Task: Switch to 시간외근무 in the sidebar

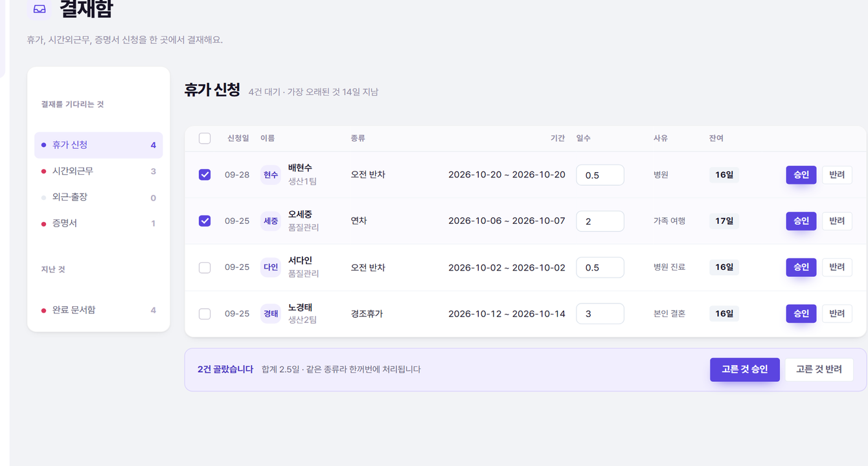Action: (98, 172)
